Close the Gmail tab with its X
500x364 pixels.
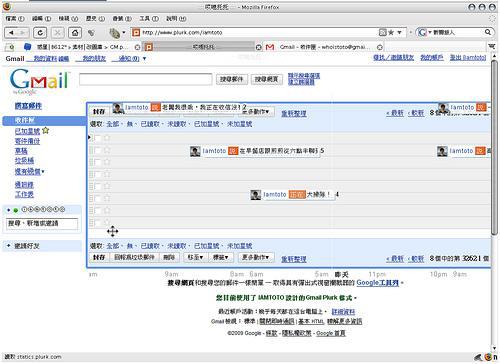pyautogui.click(x=380, y=47)
